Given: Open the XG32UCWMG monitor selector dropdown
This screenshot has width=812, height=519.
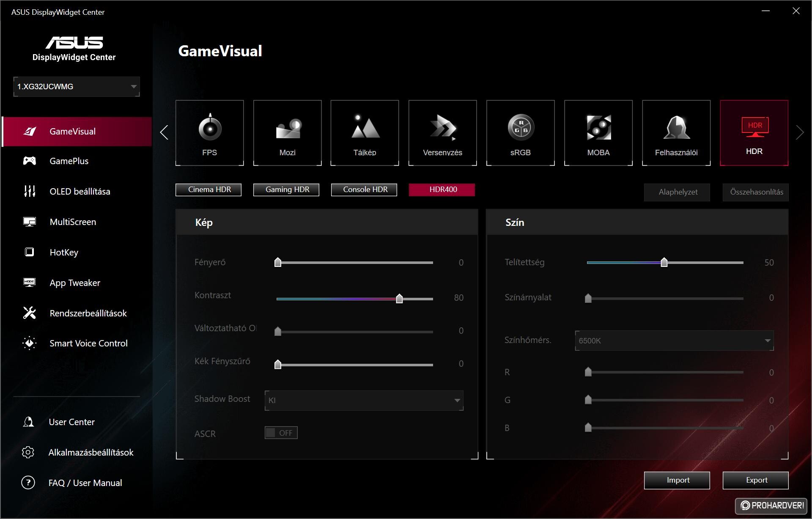Looking at the screenshot, I should tap(77, 87).
